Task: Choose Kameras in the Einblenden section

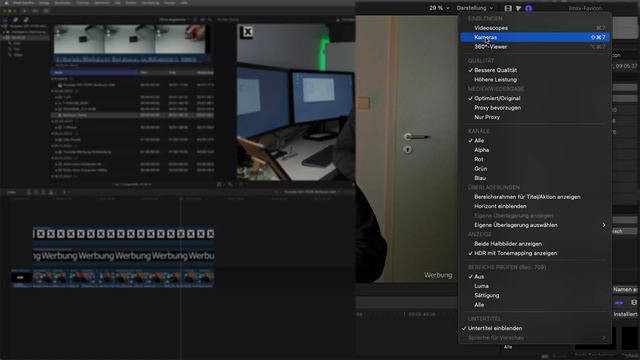Action: pos(535,37)
